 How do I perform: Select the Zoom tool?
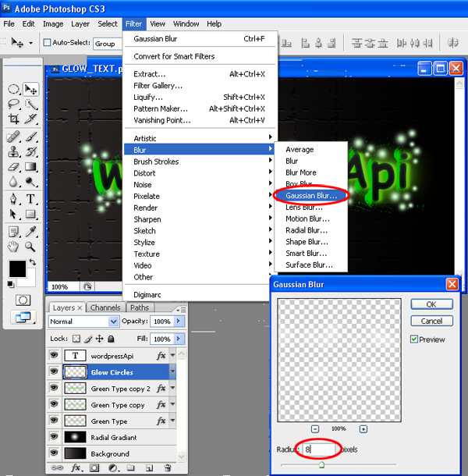pyautogui.click(x=30, y=247)
